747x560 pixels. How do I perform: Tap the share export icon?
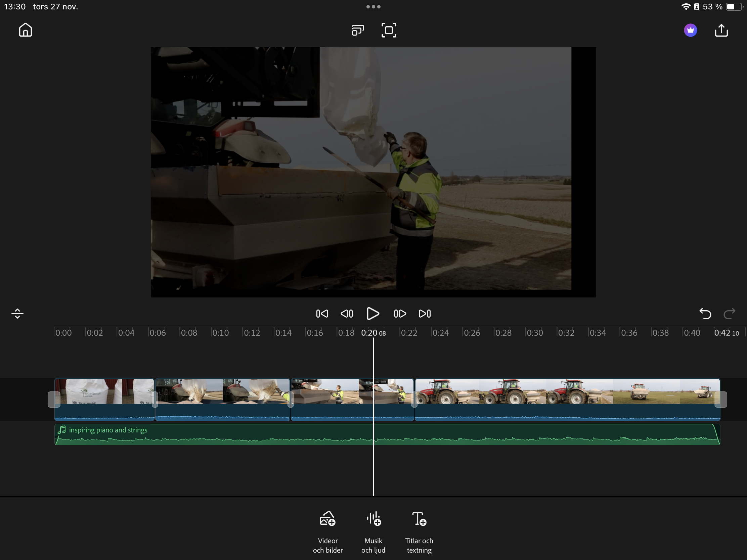coord(721,30)
